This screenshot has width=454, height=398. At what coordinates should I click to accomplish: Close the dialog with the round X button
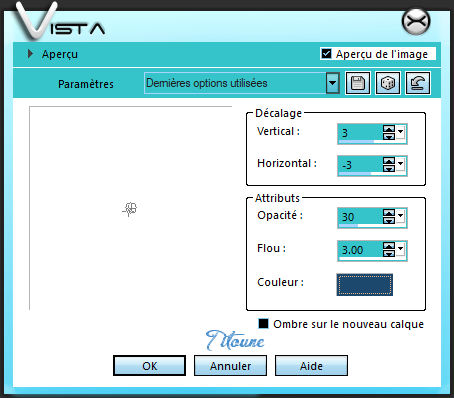click(x=416, y=22)
